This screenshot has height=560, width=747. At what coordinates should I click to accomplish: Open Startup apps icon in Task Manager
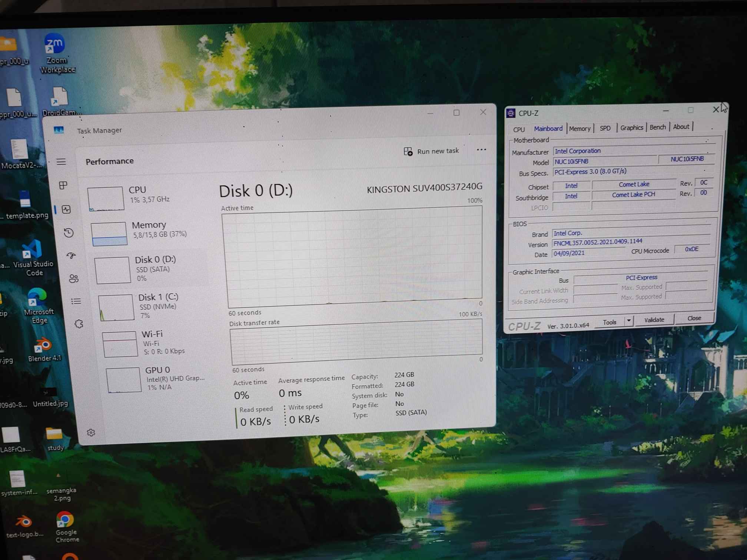pyautogui.click(x=71, y=256)
